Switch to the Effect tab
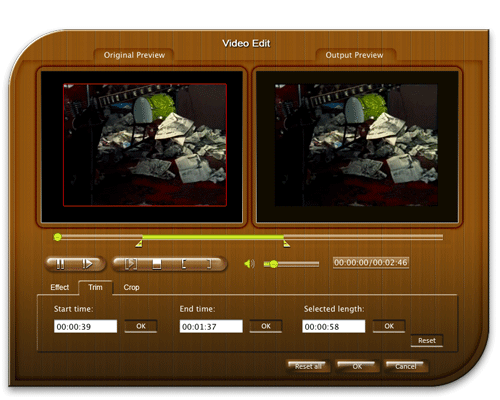 pos(60,287)
